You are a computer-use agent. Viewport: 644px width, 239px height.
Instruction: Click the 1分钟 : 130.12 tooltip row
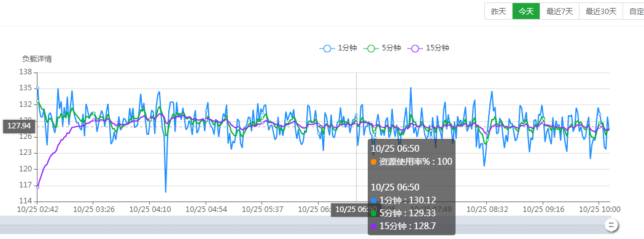pos(403,200)
